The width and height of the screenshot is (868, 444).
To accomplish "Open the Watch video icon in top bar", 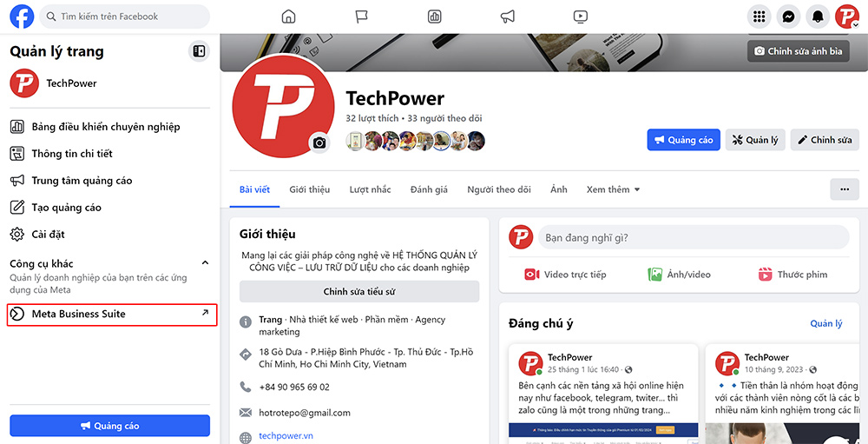I will point(580,17).
